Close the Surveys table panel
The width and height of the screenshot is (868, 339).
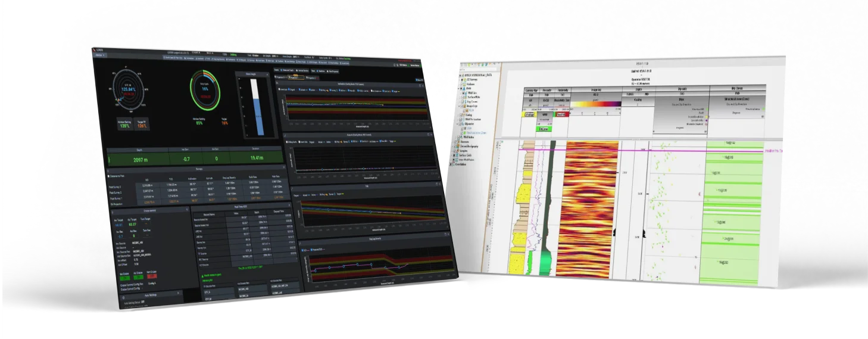point(283,169)
